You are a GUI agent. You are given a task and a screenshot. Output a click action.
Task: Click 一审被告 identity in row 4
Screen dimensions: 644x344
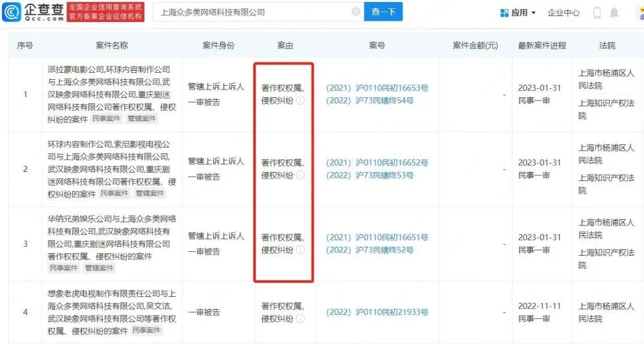tap(204, 312)
